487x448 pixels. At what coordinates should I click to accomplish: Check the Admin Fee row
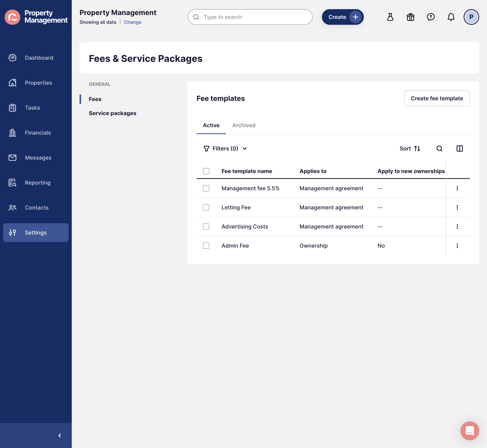(206, 246)
